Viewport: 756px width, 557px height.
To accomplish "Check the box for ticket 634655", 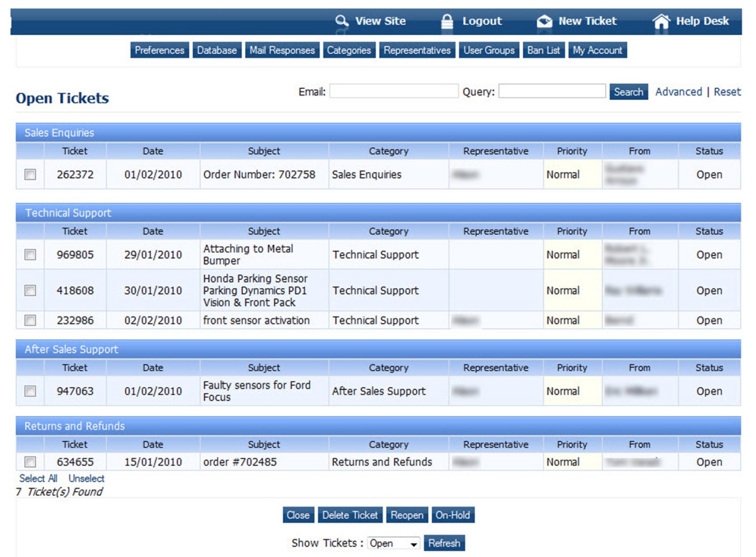I will click(30, 462).
